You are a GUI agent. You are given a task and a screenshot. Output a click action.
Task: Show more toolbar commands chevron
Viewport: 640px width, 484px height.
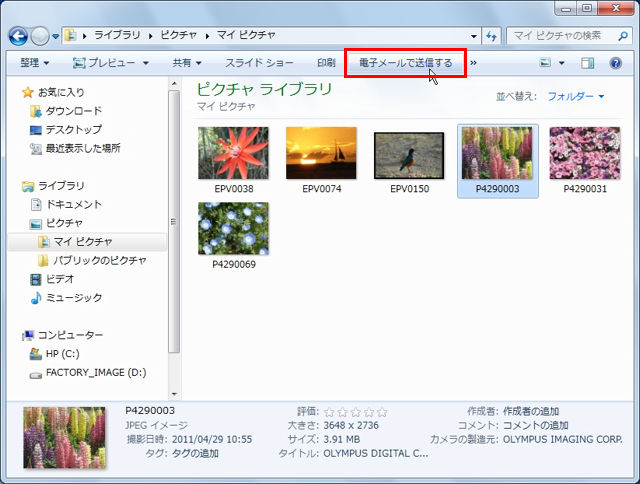(473, 63)
